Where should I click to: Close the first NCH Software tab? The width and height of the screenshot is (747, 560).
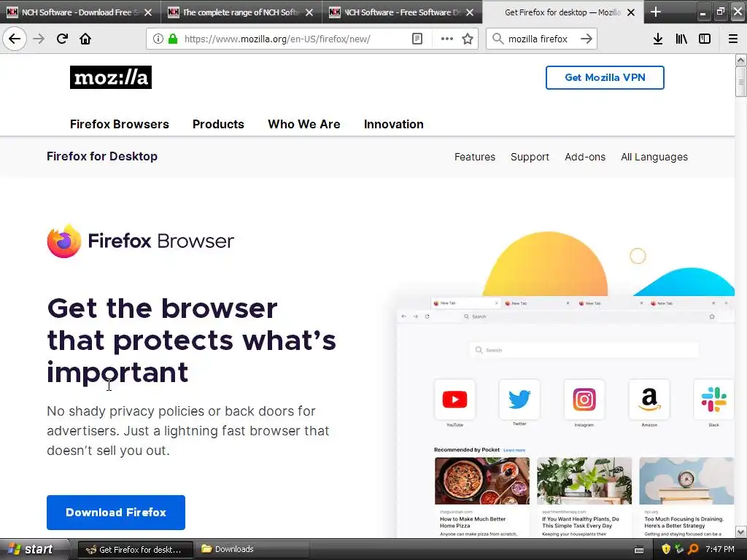(148, 12)
